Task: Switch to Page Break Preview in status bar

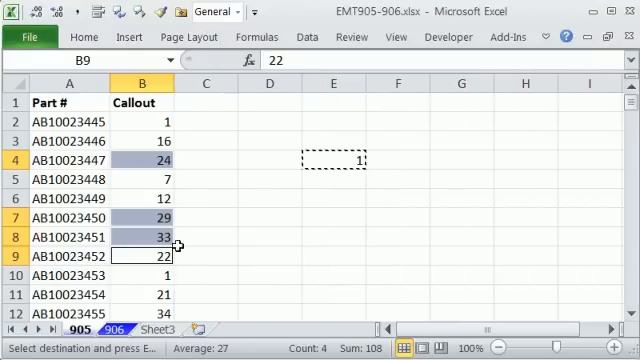Action: point(441,348)
